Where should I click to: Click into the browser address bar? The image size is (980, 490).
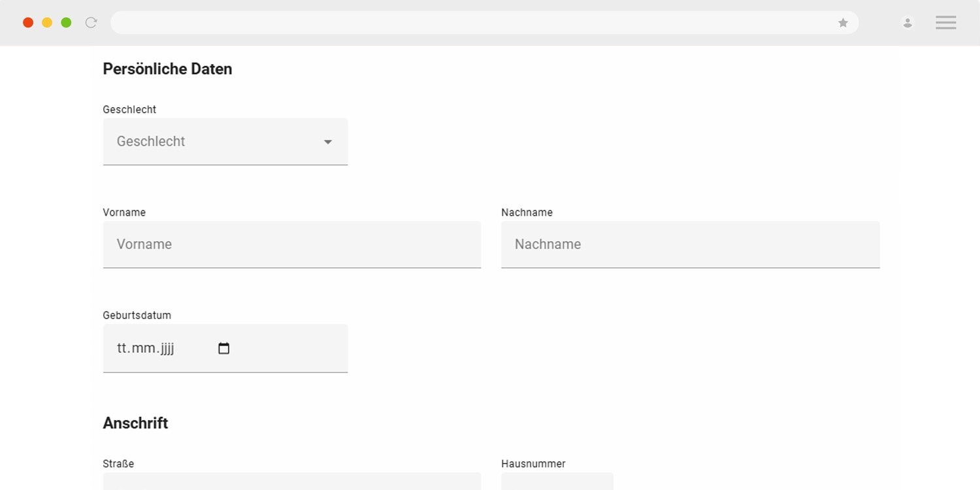[x=484, y=23]
